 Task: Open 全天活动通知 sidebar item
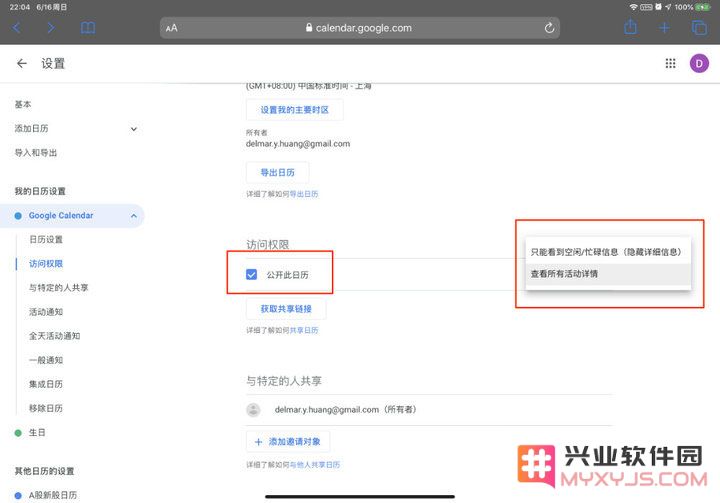click(x=54, y=336)
